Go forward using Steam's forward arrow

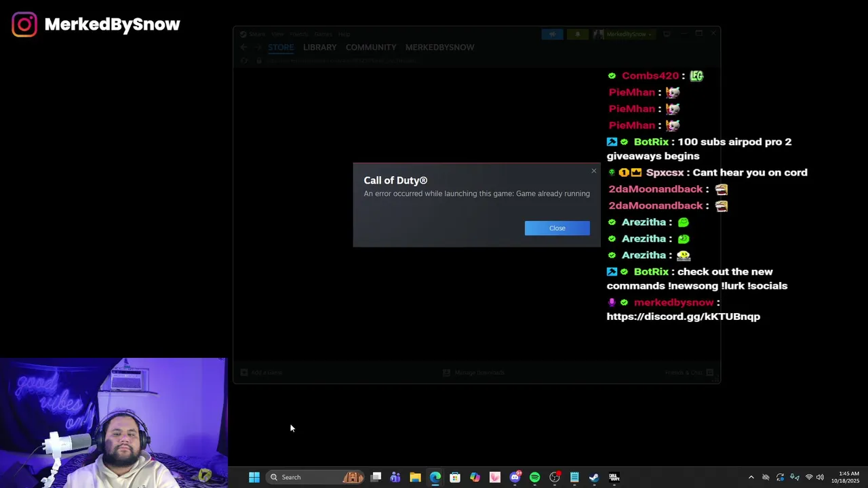[x=258, y=47]
